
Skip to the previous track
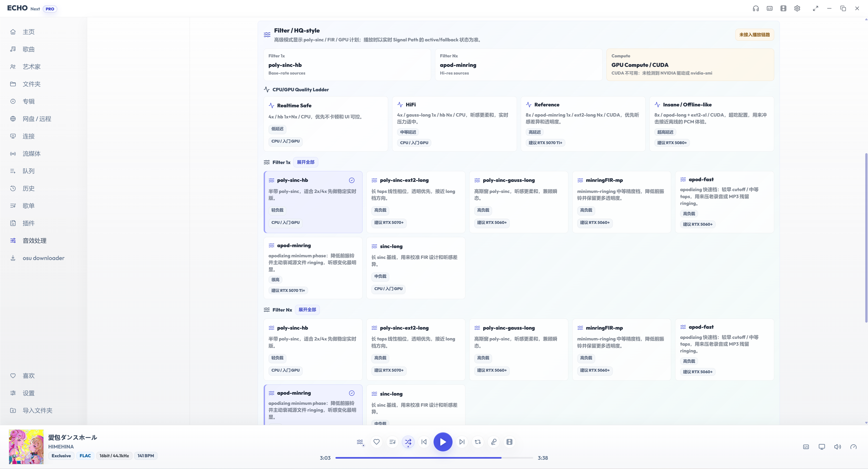pyautogui.click(x=424, y=442)
